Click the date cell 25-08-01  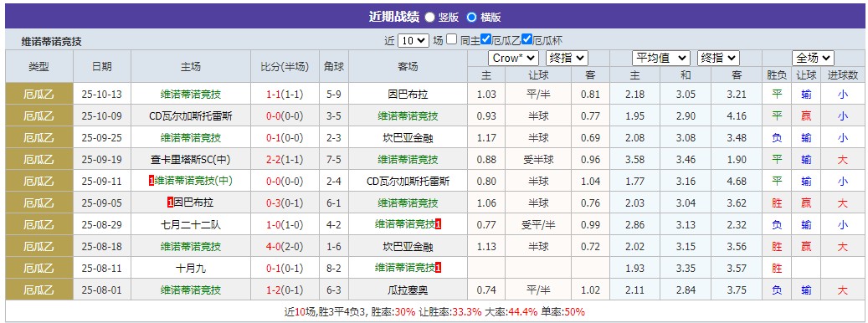coord(102,290)
